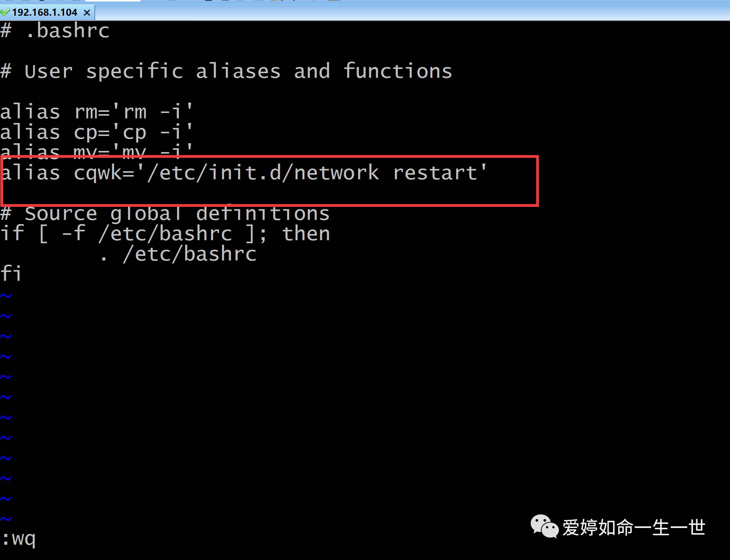730x560 pixels.
Task: Click '# Source global definitions' comment line
Action: [x=165, y=214]
